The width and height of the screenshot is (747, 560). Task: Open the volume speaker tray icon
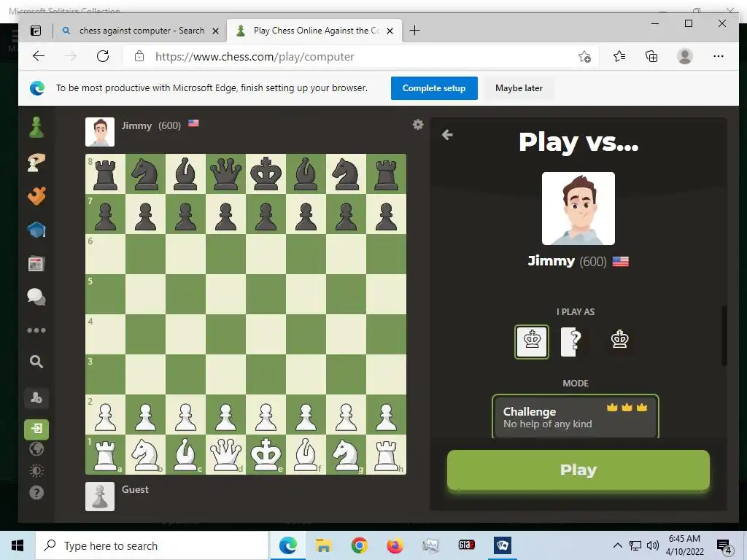tap(653, 545)
